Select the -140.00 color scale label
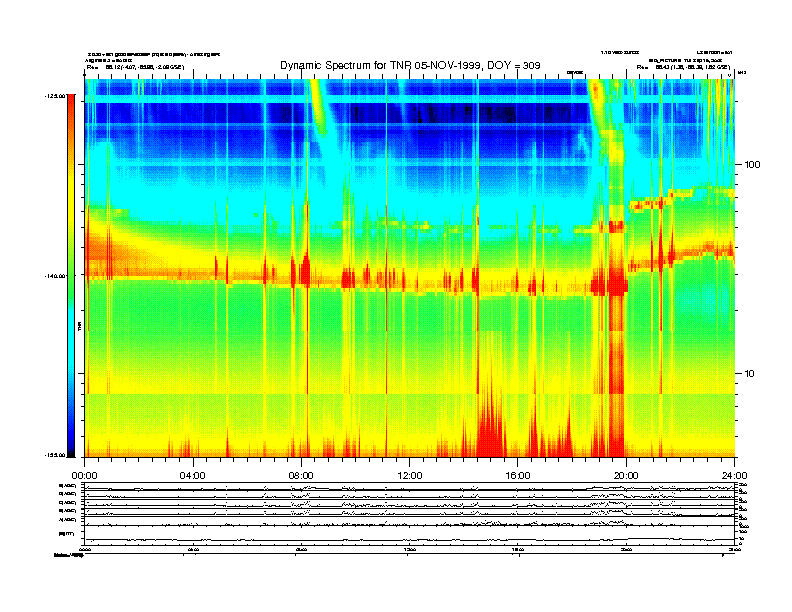 point(55,276)
